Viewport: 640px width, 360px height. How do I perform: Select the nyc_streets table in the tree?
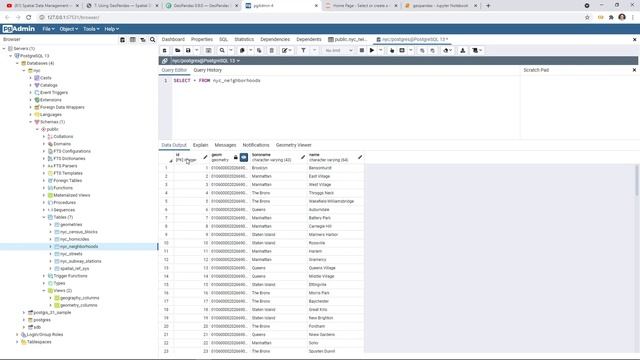[71, 254]
